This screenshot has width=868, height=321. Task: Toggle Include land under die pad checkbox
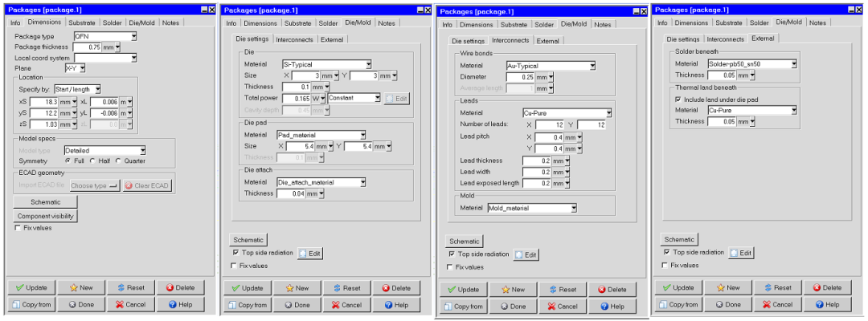coord(678,100)
